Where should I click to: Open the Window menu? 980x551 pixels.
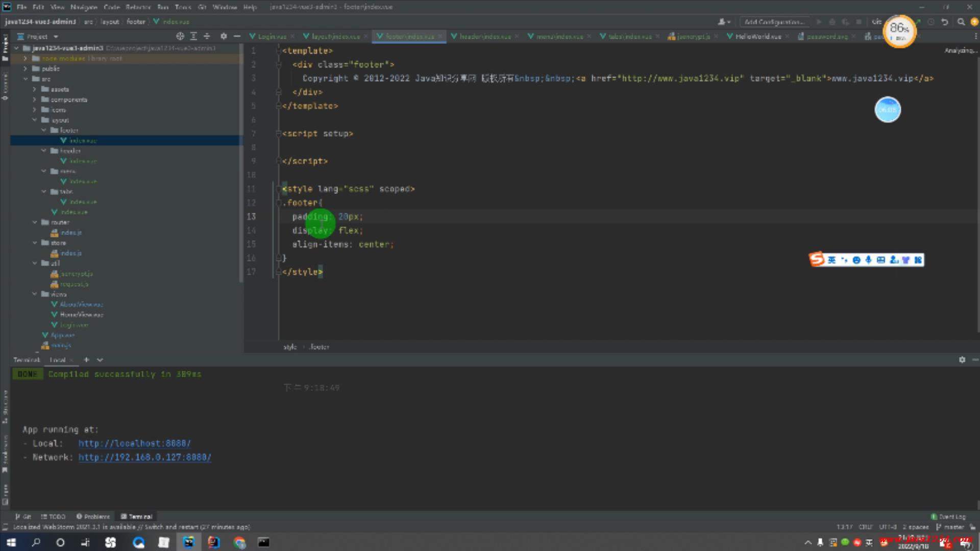click(225, 7)
